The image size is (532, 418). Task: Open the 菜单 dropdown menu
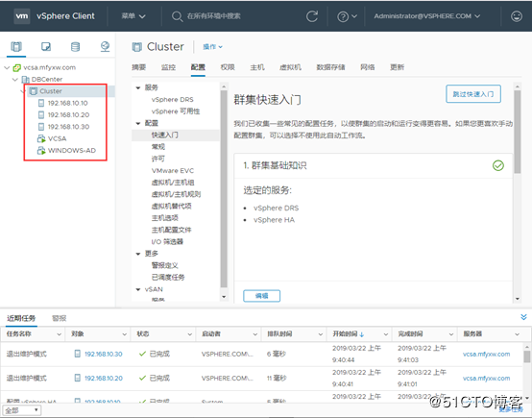pos(133,16)
